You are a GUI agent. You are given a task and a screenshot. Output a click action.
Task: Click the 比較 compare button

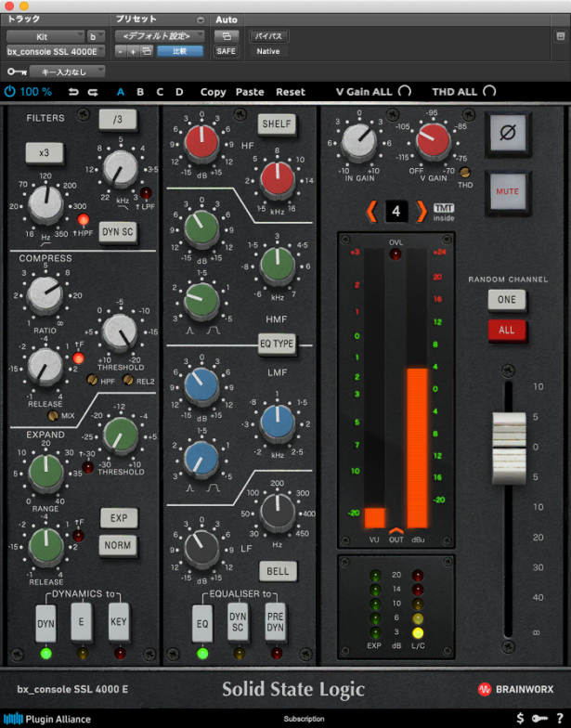coord(180,51)
